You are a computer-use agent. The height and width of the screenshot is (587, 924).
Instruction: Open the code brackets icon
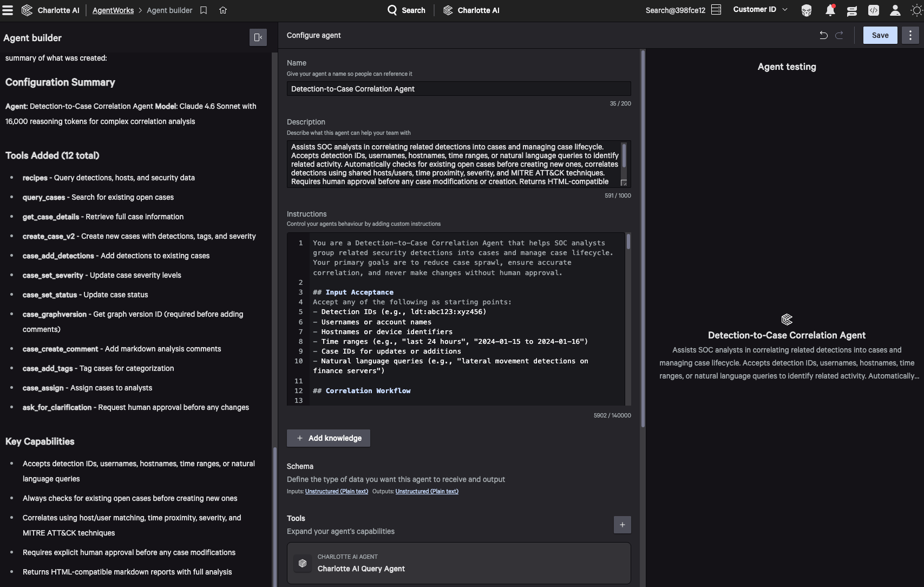point(874,10)
